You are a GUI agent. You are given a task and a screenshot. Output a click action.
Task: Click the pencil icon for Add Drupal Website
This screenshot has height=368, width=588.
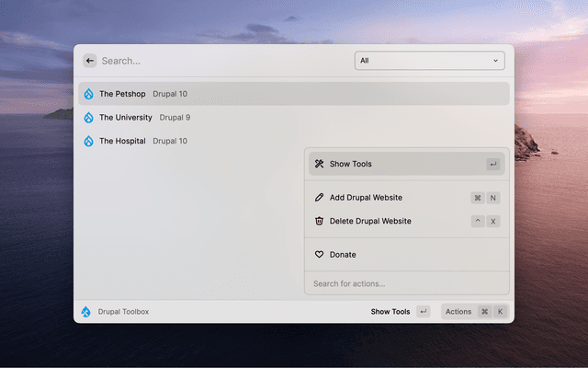(x=319, y=198)
